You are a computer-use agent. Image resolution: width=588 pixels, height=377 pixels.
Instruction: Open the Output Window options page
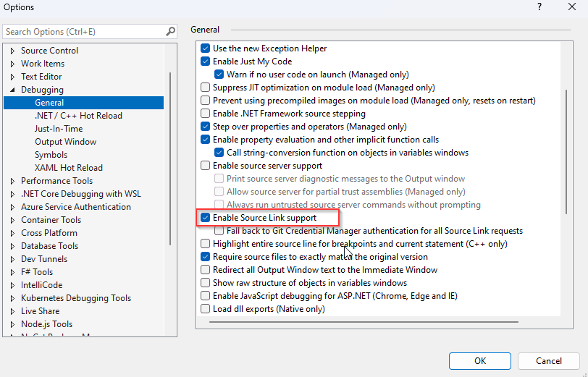66,142
